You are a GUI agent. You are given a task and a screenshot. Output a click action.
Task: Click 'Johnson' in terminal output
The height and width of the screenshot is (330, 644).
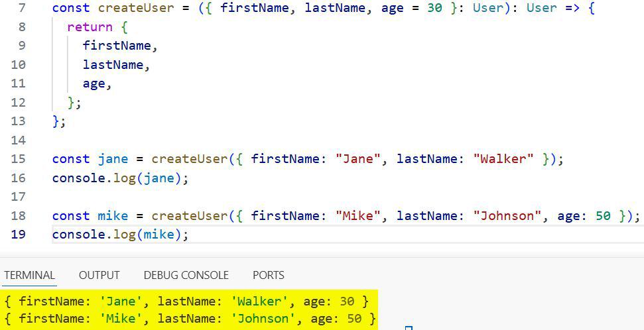coord(263,319)
